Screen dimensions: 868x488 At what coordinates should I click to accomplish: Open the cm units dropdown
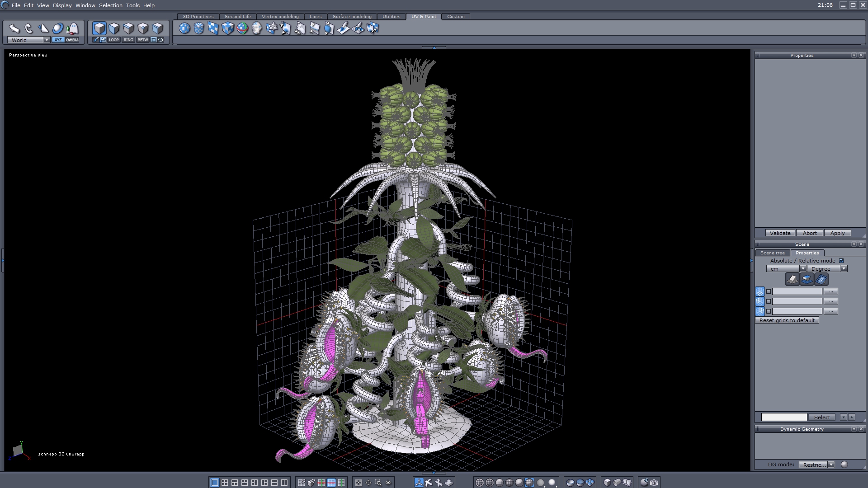pyautogui.click(x=803, y=268)
